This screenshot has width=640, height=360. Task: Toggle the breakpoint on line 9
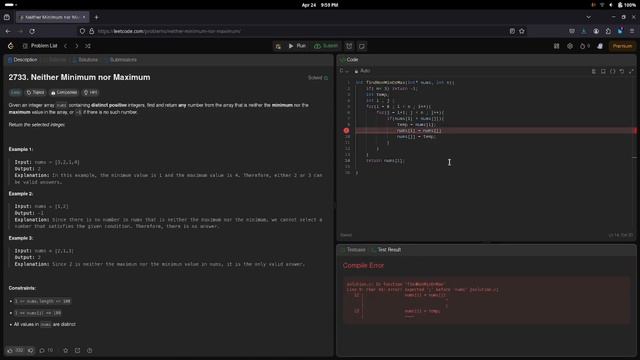point(346,131)
